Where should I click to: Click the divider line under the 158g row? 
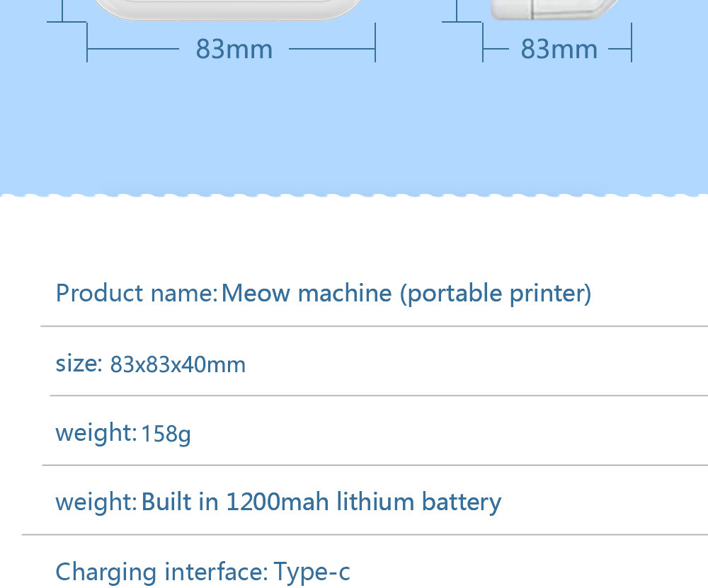pyautogui.click(x=375, y=465)
